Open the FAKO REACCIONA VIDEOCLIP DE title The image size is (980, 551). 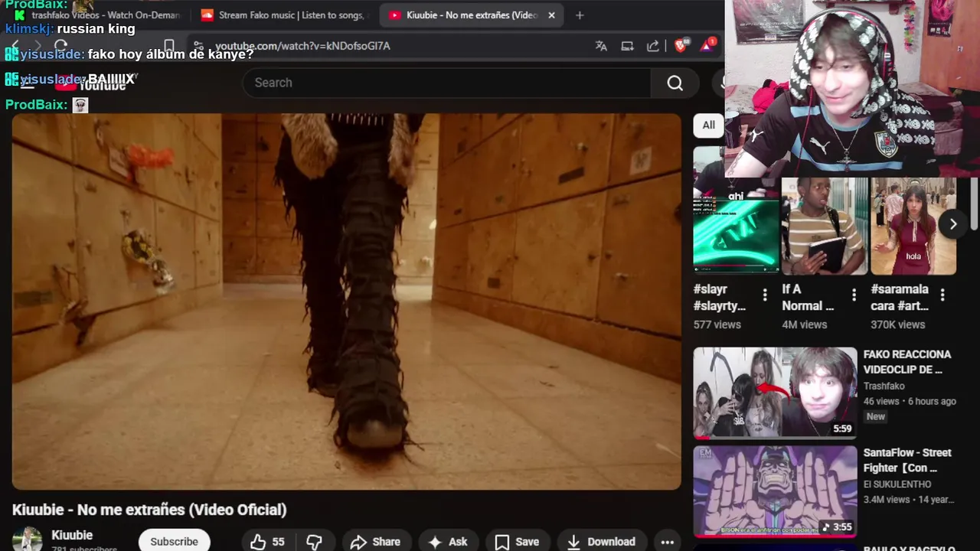click(907, 362)
